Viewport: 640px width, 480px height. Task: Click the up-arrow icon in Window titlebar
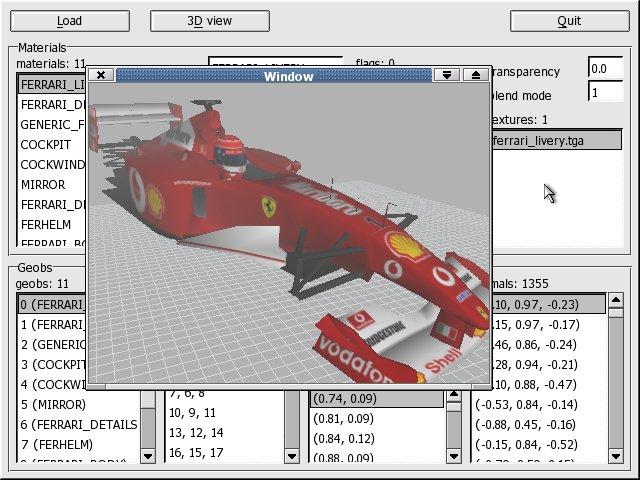(476, 75)
